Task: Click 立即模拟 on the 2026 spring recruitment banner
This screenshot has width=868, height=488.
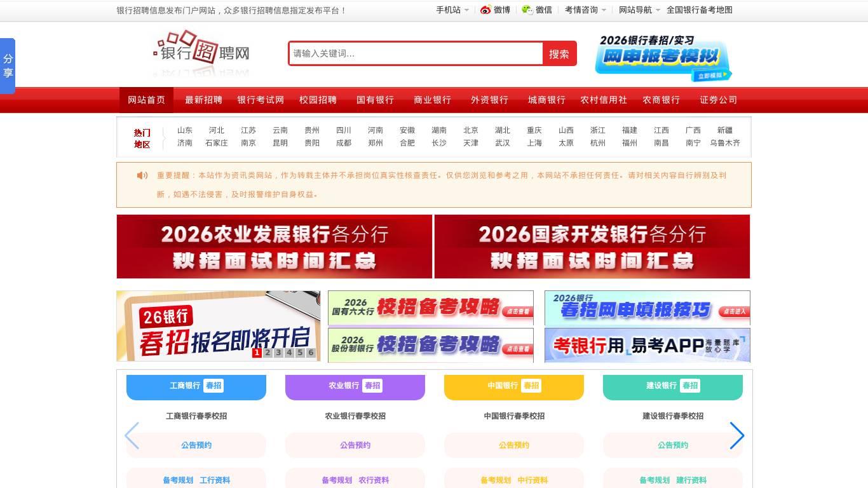Action: (713, 76)
